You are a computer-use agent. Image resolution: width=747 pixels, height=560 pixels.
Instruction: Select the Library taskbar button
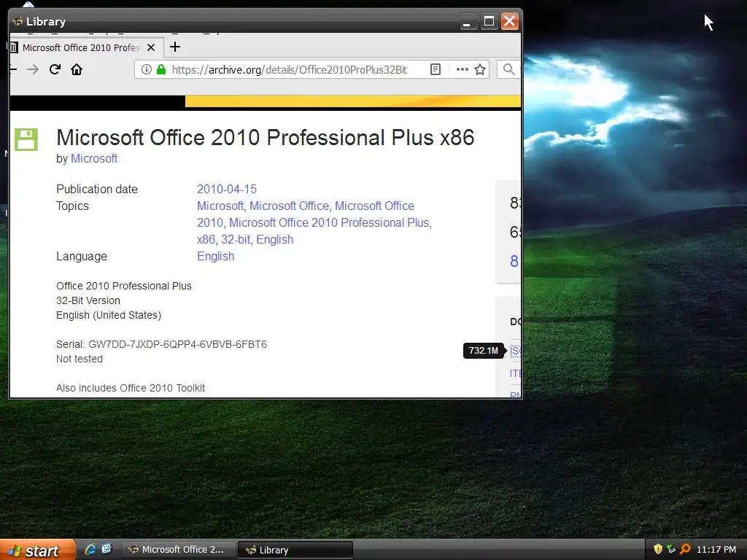[295, 550]
